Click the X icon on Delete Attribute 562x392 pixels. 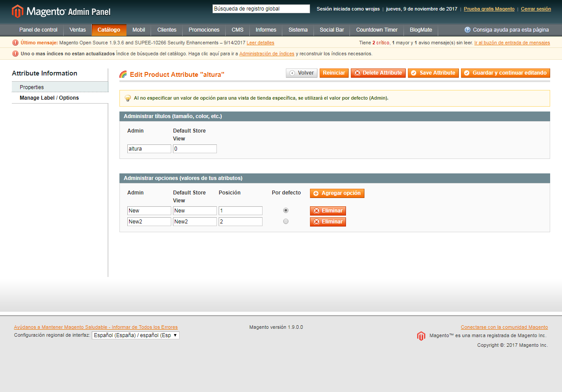point(356,73)
